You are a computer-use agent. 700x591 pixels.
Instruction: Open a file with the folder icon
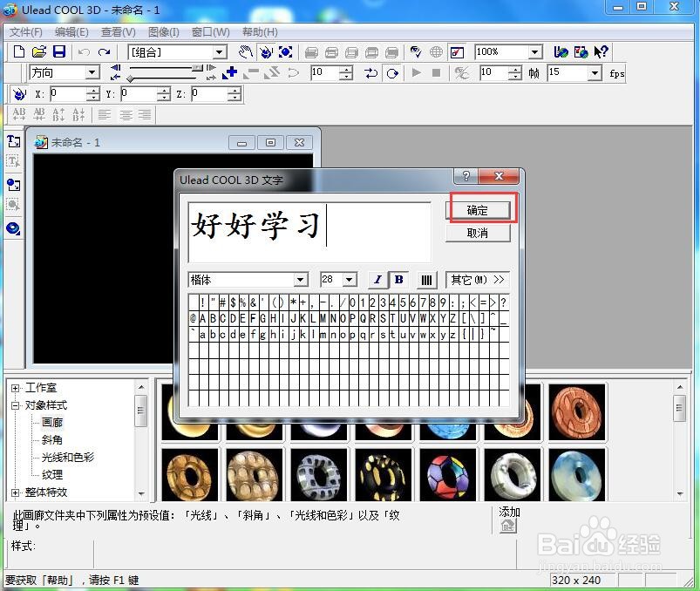[39, 51]
